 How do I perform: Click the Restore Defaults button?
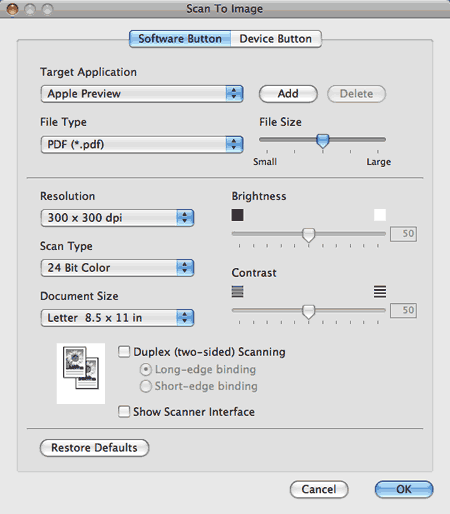point(94,448)
